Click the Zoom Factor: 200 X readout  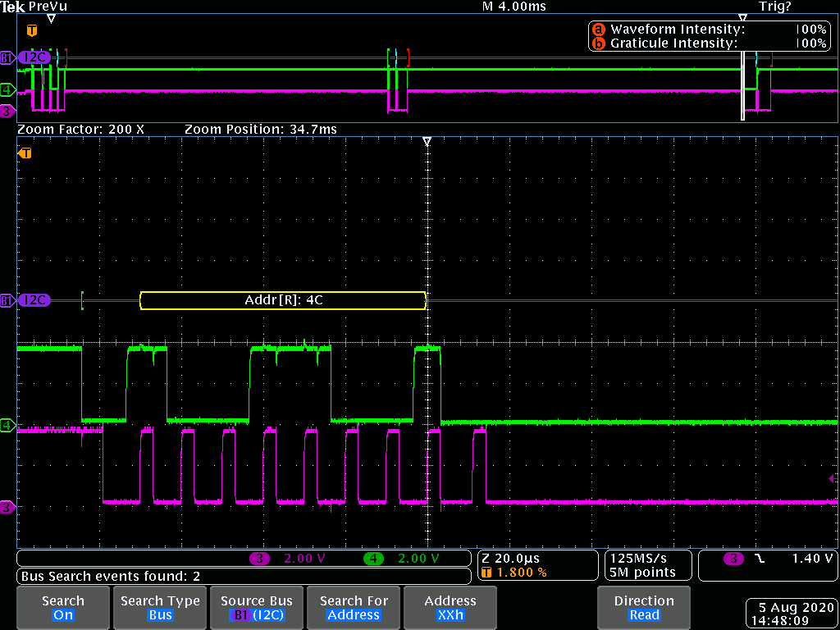81,130
